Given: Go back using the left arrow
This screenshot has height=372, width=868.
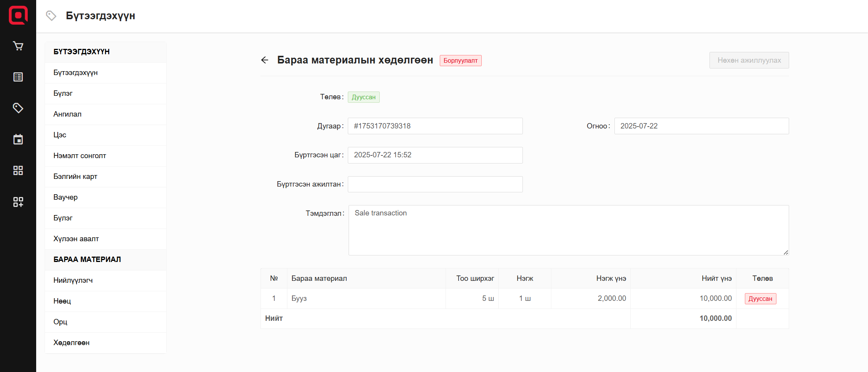Looking at the screenshot, I should (x=265, y=60).
